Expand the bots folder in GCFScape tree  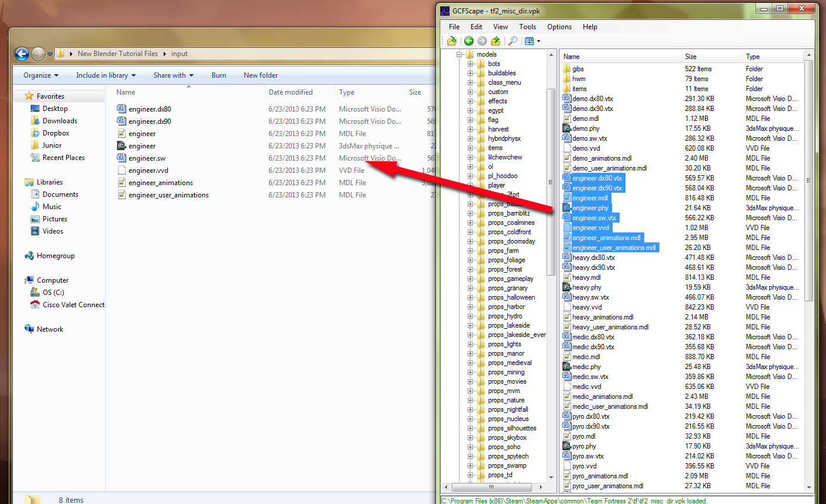pos(471,64)
